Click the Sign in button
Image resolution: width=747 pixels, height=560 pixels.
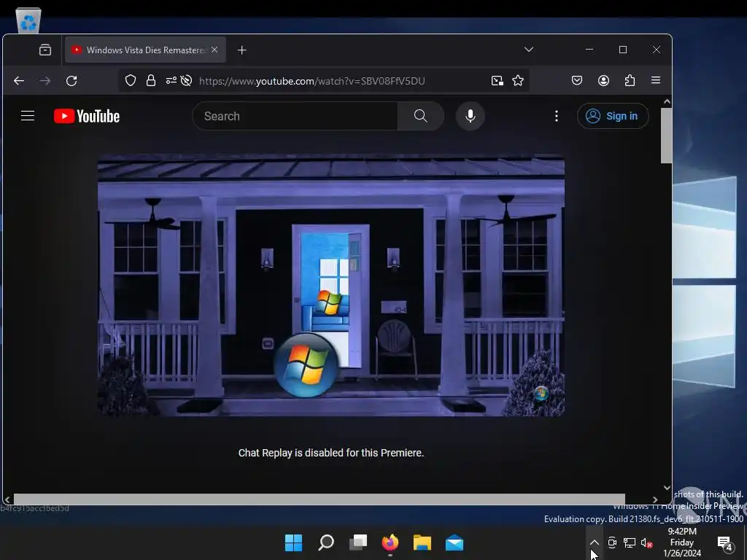coord(613,116)
